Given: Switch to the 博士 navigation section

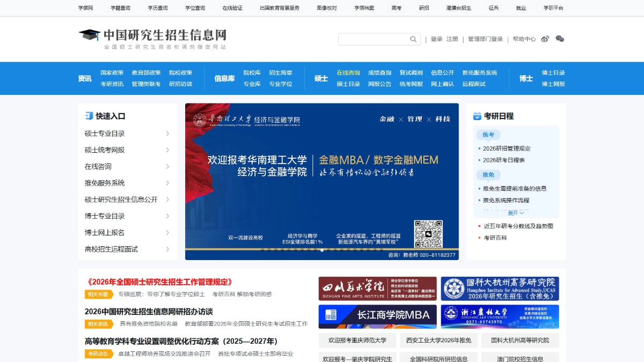Looking at the screenshot, I should click(x=525, y=78).
